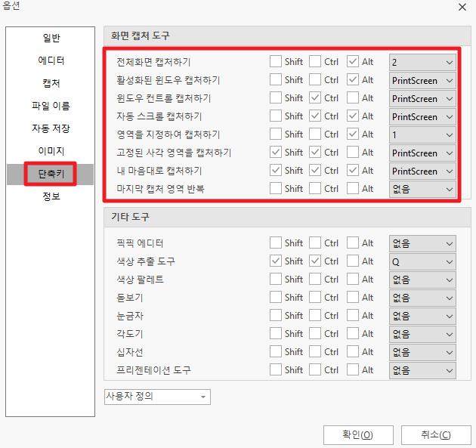This screenshot has height=448, width=476.
Task: Expand key dropdown for 각도기
Action: 422,334
